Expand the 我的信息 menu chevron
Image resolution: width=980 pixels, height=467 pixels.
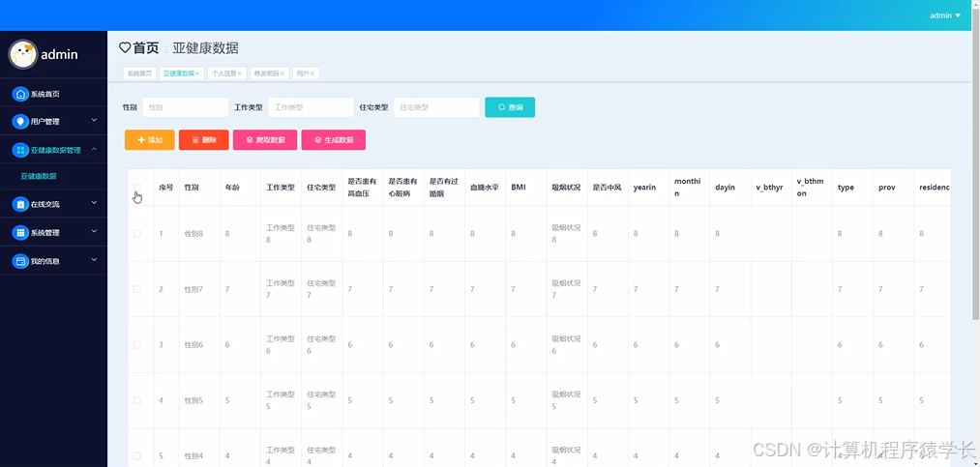(95, 260)
